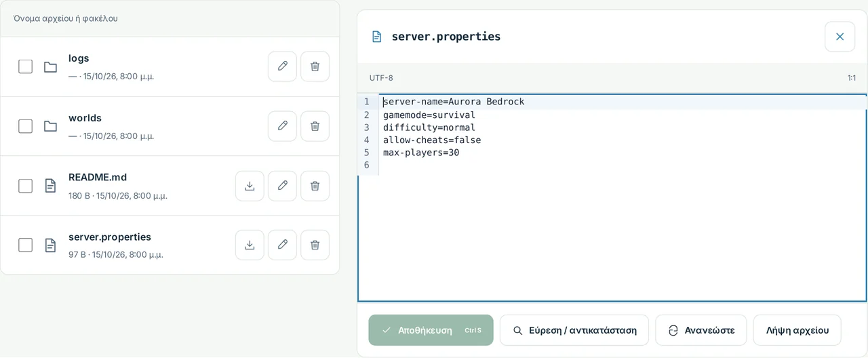Select the logs folder checkbox
868x358 pixels.
click(x=25, y=66)
